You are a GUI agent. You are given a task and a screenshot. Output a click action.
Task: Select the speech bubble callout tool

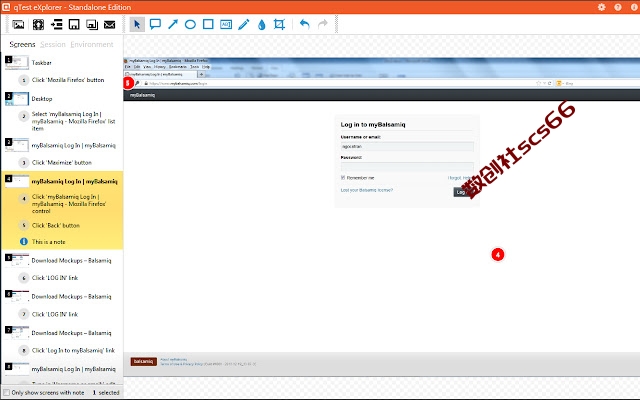point(155,24)
